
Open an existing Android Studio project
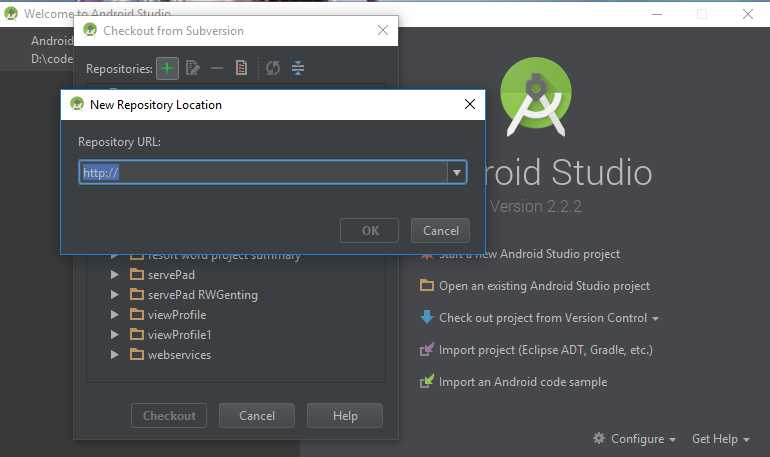pyautogui.click(x=544, y=286)
